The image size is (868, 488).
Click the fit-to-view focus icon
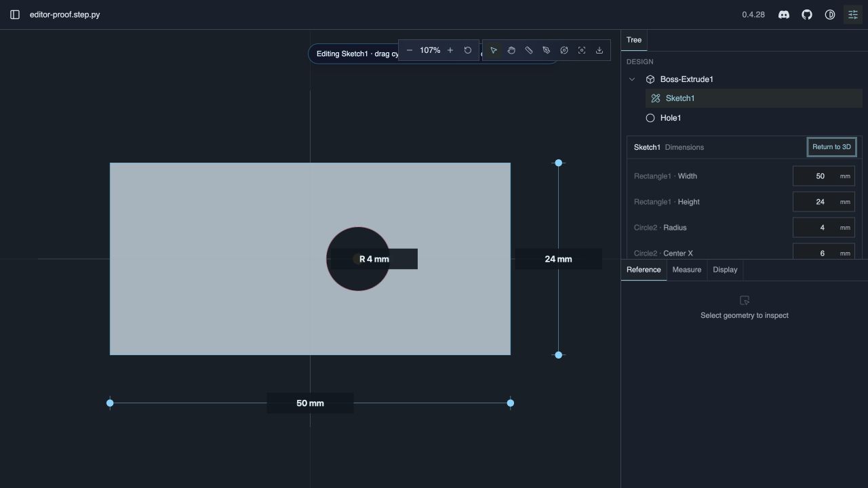pos(582,50)
